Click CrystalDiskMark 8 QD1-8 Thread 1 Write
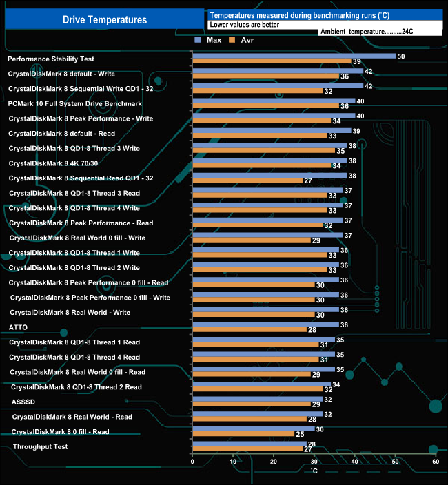 click(x=74, y=253)
